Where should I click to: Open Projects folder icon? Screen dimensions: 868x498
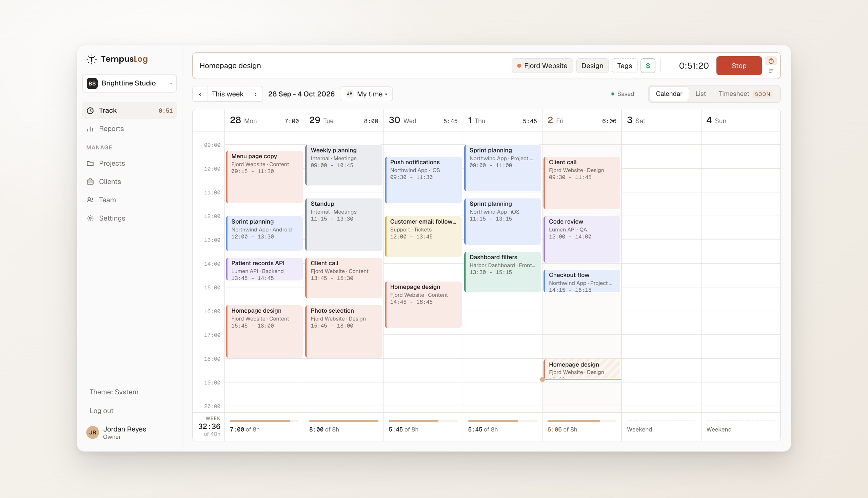(x=90, y=163)
